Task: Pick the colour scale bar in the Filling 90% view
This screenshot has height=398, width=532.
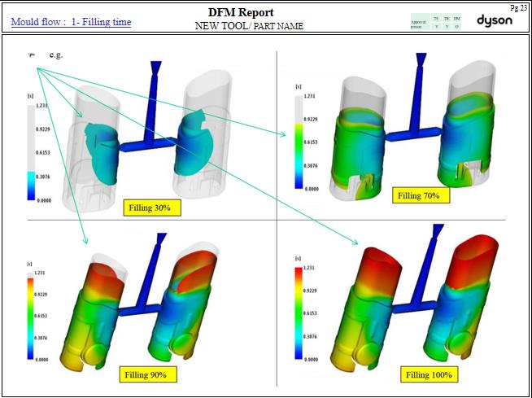Action: click(30, 317)
